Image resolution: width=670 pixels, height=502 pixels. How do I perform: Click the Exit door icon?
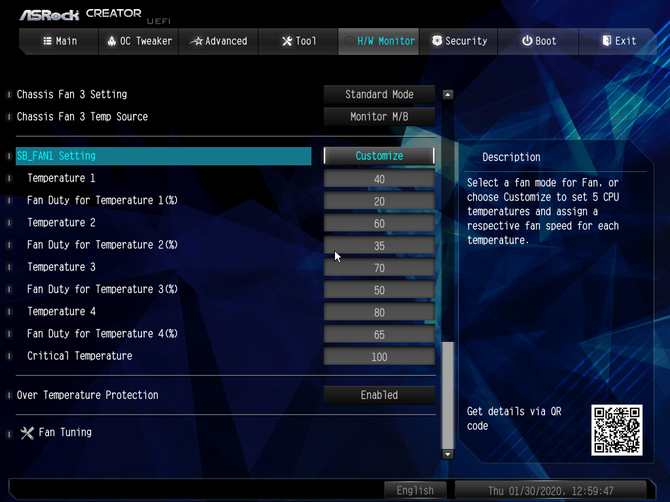[x=606, y=41]
